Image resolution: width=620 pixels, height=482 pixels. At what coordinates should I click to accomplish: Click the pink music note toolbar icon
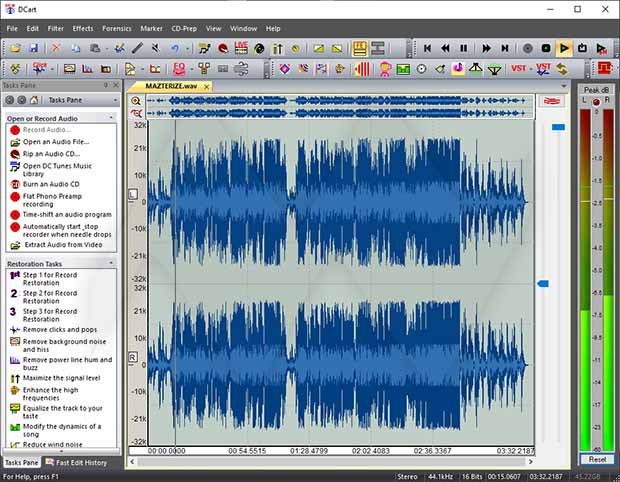458,69
